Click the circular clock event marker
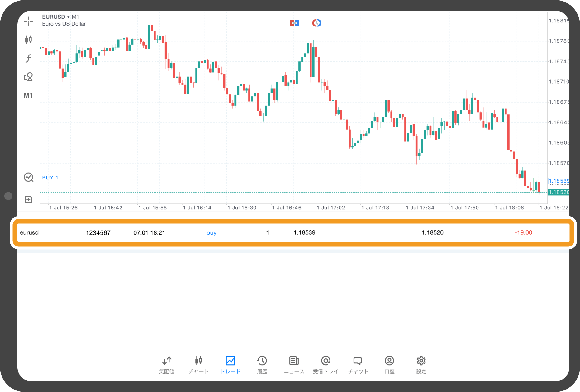Viewport: 580px width, 392px height. 316,23
